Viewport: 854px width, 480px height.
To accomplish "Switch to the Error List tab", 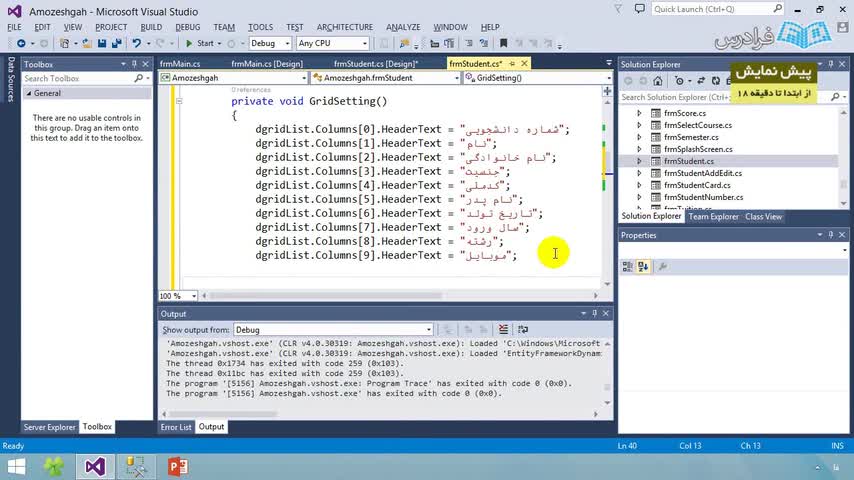I will pos(176,427).
